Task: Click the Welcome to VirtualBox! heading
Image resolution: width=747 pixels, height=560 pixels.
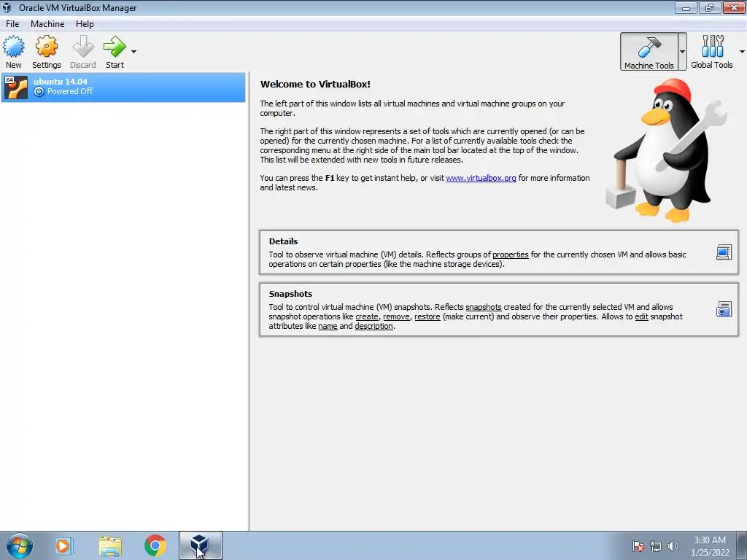Action: point(315,85)
